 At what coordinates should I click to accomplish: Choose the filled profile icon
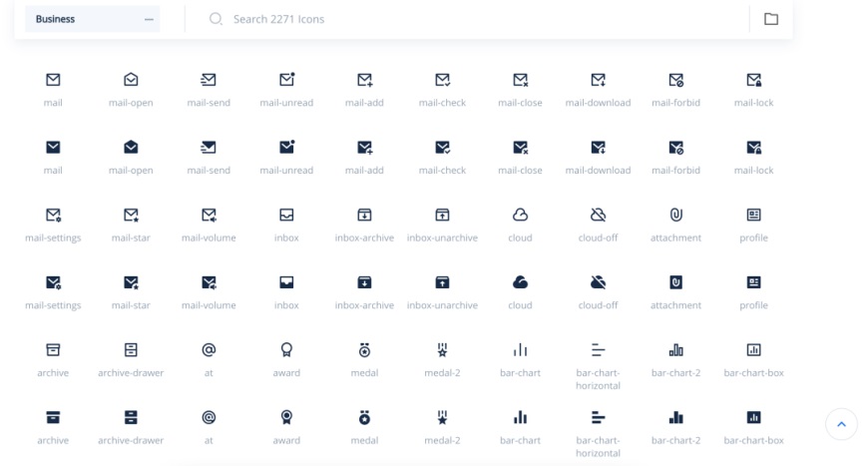coord(753,282)
